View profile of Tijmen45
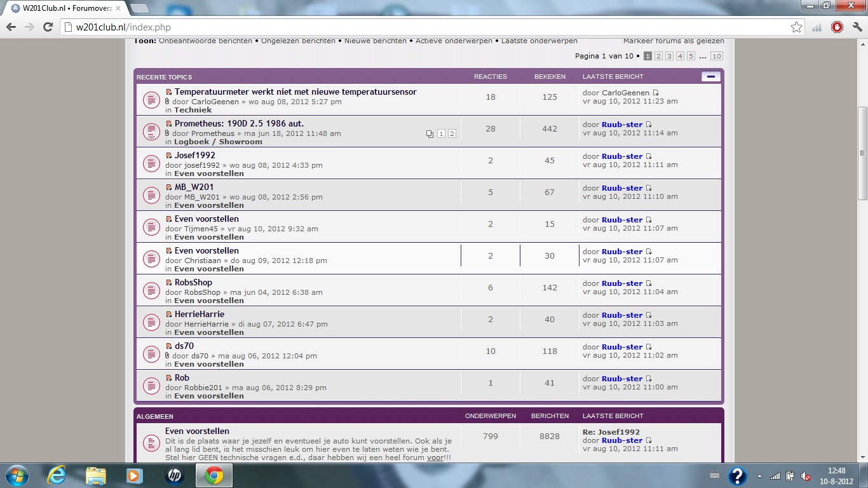 coord(201,229)
